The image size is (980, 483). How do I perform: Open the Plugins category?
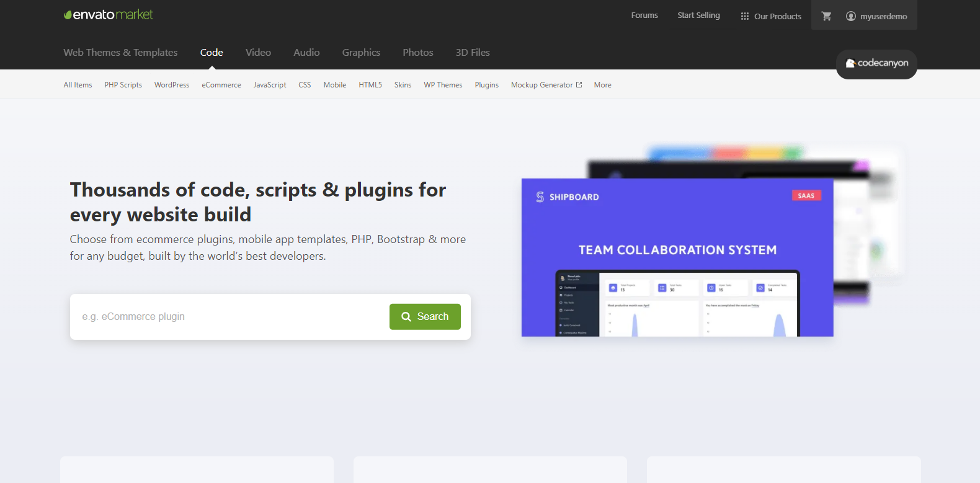tap(487, 85)
